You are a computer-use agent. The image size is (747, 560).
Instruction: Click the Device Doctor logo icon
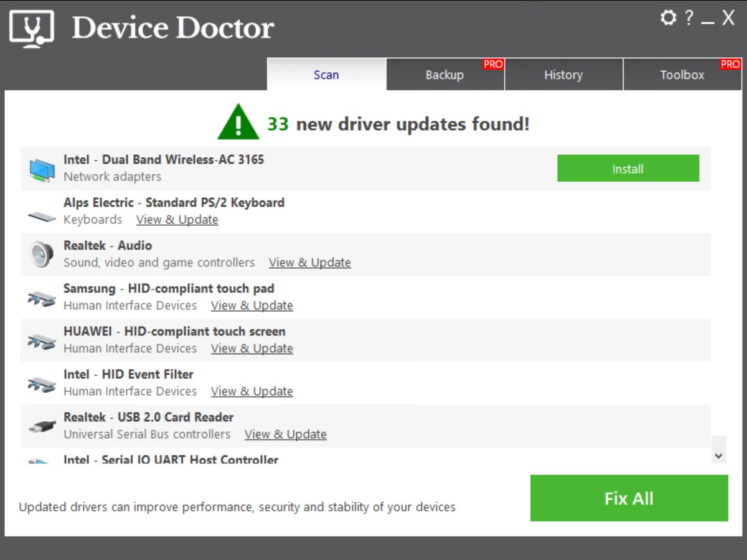tap(32, 29)
